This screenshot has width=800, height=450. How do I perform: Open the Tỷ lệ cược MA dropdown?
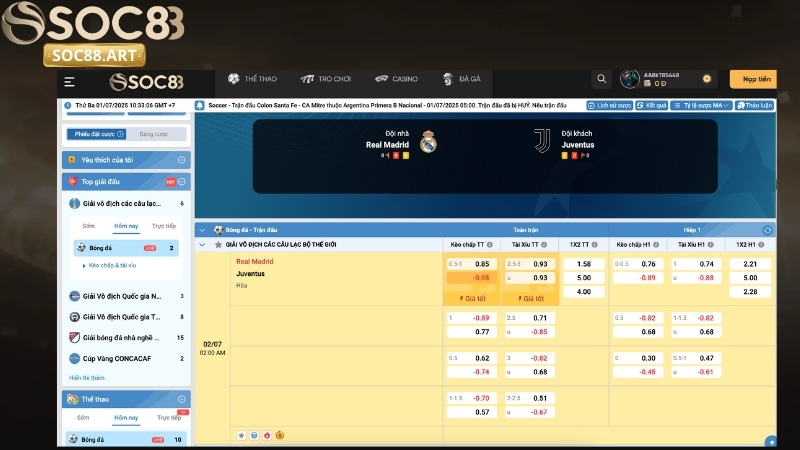tap(702, 105)
